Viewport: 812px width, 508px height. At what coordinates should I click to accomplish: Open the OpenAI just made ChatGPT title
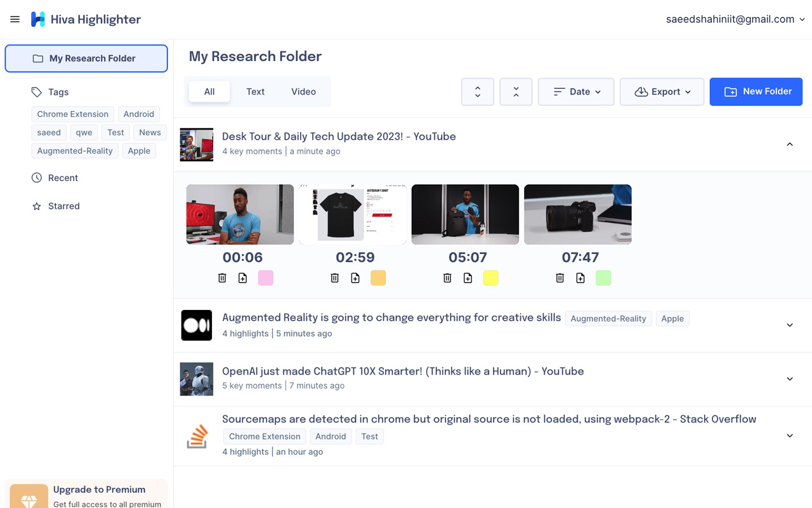[403, 371]
